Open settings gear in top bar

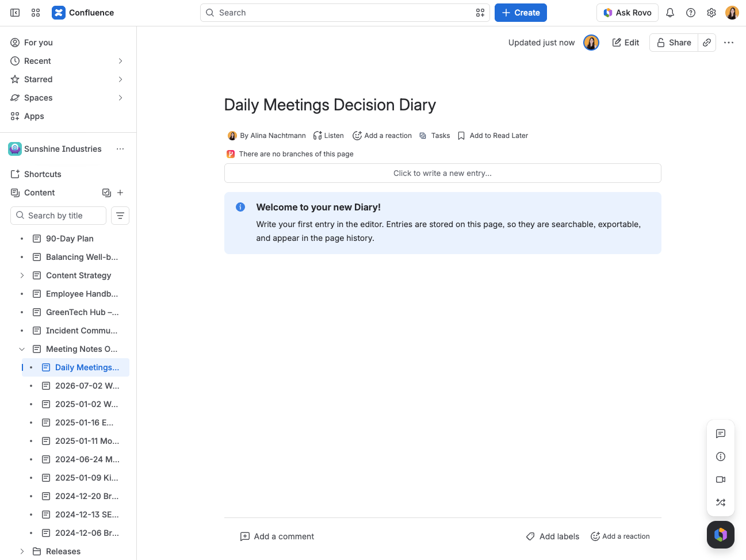click(x=711, y=13)
